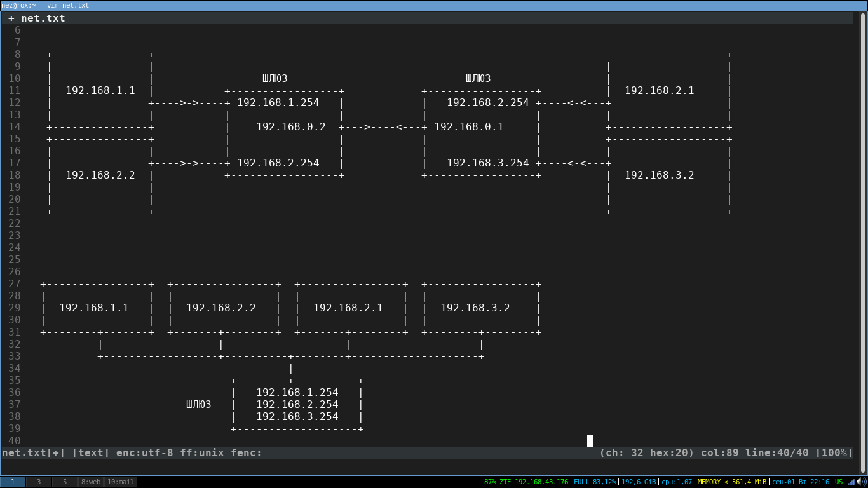Place cursor on 192.168.1.1 on line 11

pyautogui.click(x=100, y=90)
